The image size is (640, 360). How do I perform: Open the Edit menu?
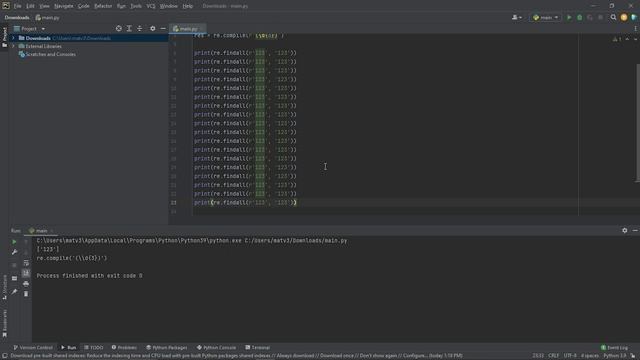[31, 6]
